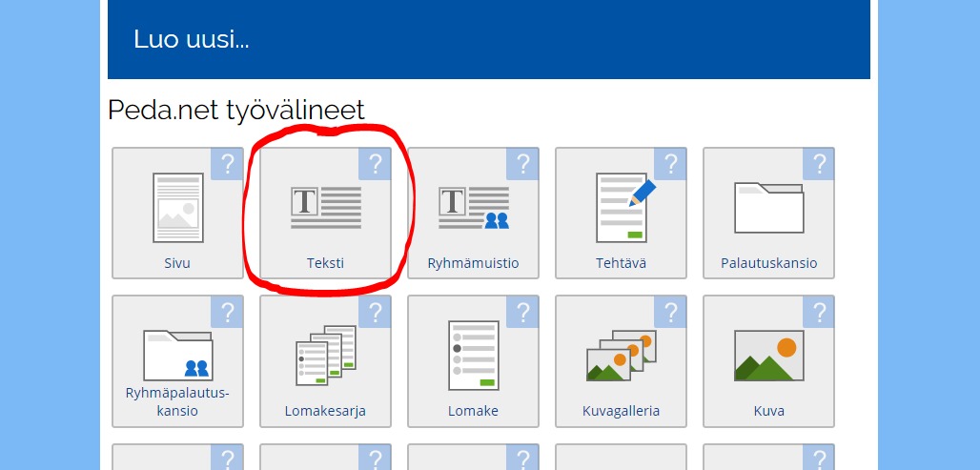
Task: Click the Luo uusi... header bar
Action: tap(488, 40)
